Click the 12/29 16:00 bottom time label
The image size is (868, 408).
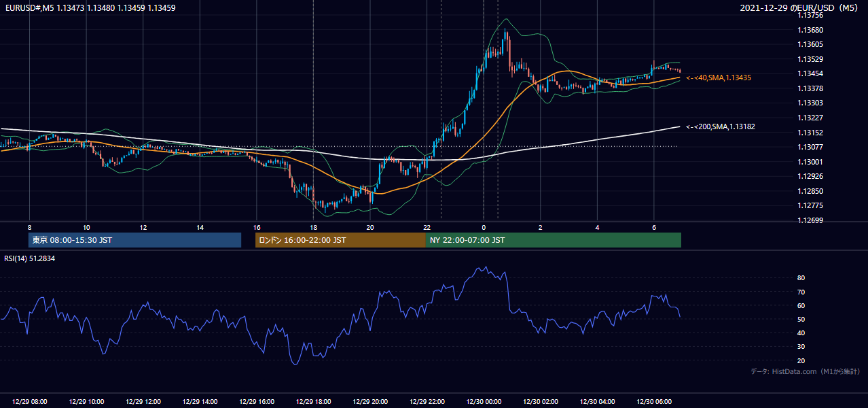(256, 402)
